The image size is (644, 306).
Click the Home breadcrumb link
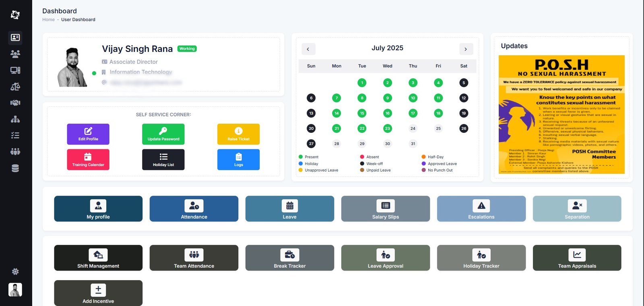(48, 20)
